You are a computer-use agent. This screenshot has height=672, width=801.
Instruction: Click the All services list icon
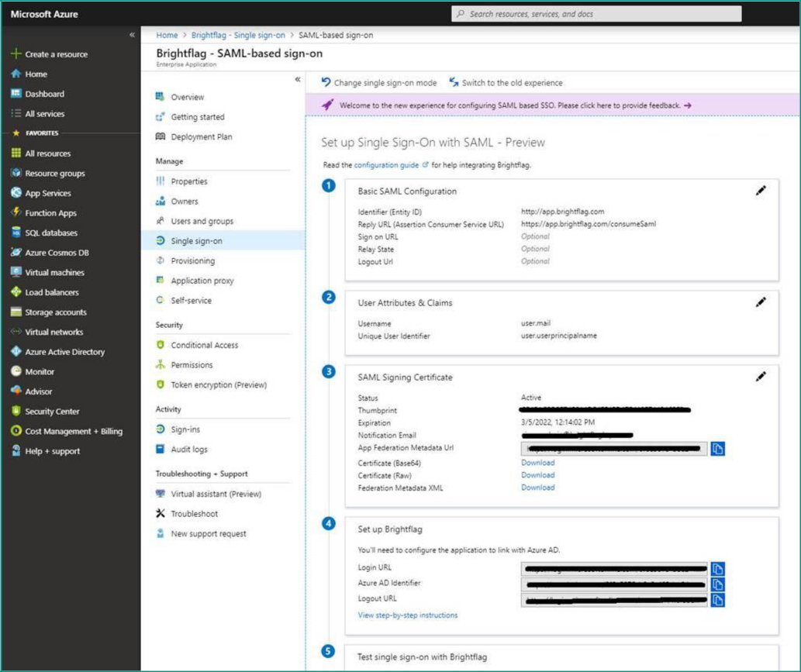pos(16,113)
